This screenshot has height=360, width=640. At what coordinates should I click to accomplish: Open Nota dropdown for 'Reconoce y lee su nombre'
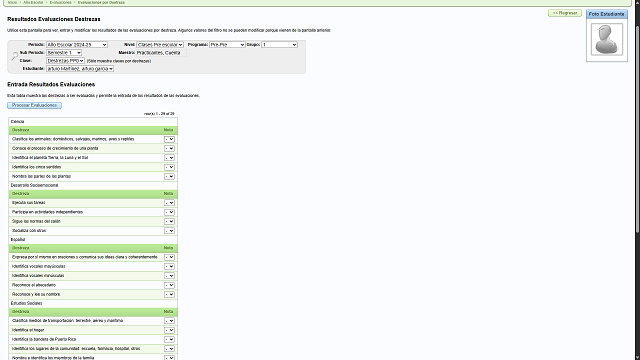click(x=169, y=295)
